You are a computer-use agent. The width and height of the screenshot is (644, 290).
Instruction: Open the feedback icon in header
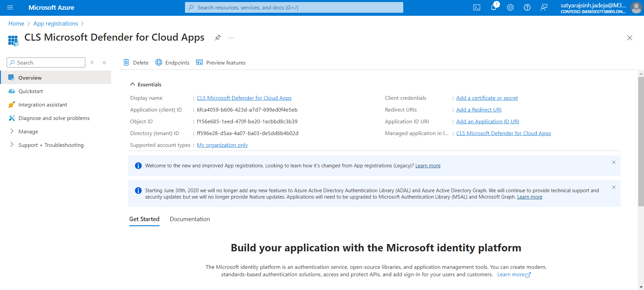click(544, 7)
